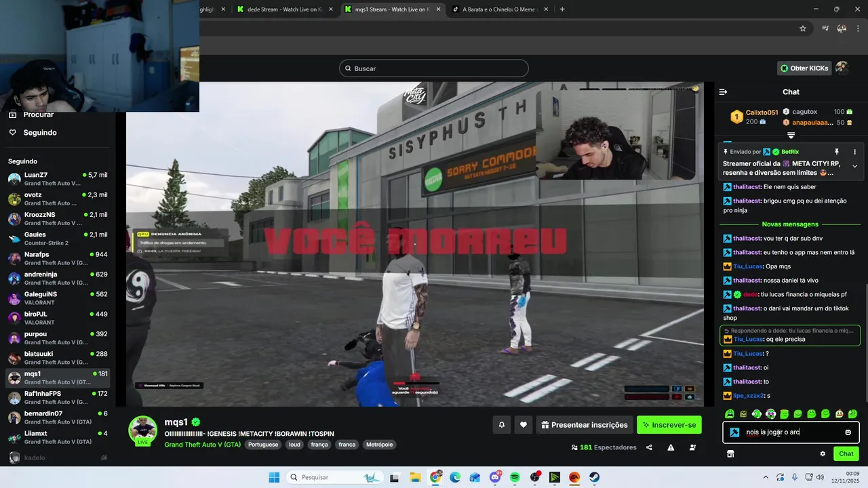Open Gaules channel in followed list

tap(58, 239)
